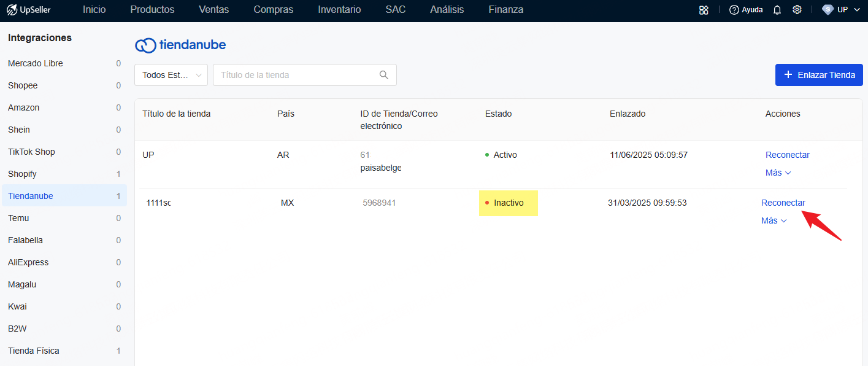The width and height of the screenshot is (868, 366).
Task: Select Shopify integration
Action: (x=64, y=174)
